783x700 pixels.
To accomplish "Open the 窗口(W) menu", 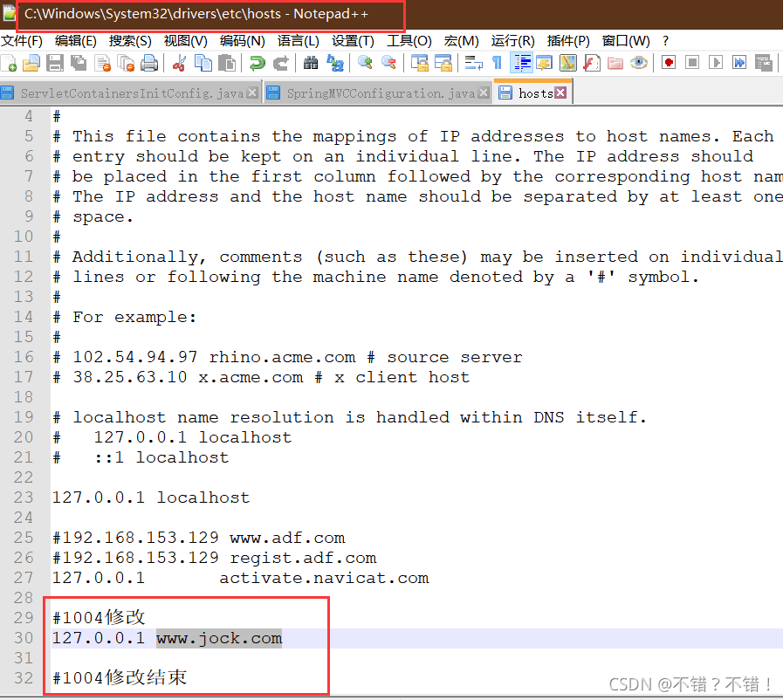I will pos(626,41).
